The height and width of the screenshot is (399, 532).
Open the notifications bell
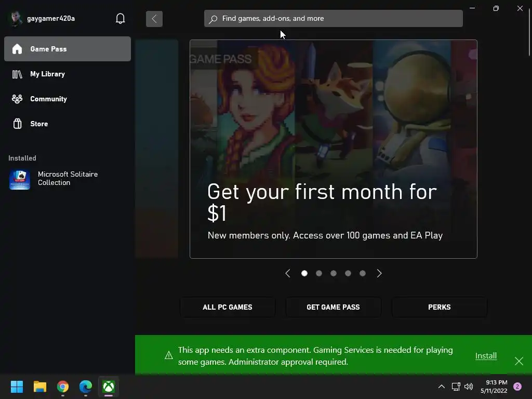(120, 18)
